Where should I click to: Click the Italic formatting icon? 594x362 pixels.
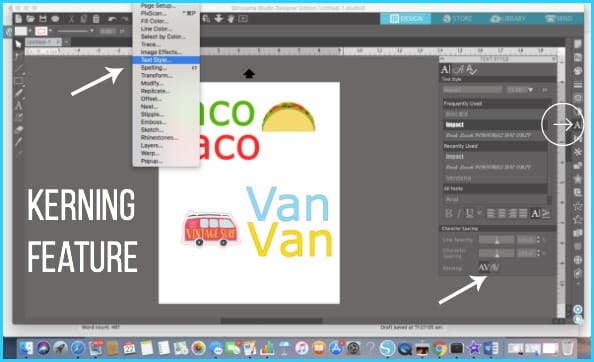pos(459,214)
